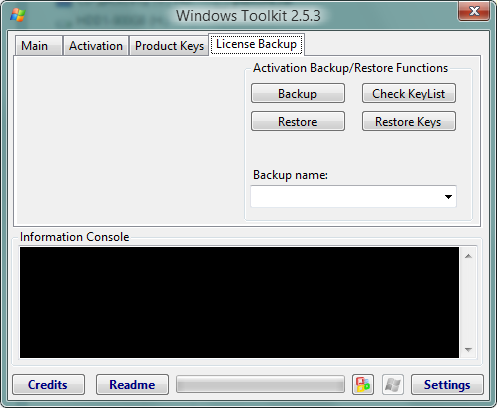
Task: Open the Readme
Action: pos(132,384)
